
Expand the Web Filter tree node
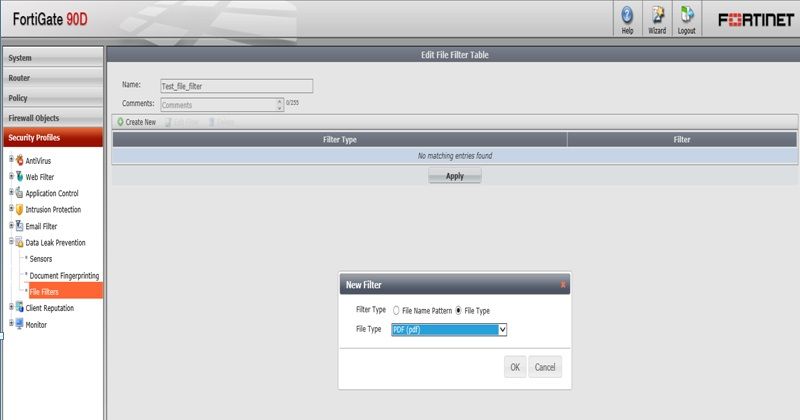[11, 176]
